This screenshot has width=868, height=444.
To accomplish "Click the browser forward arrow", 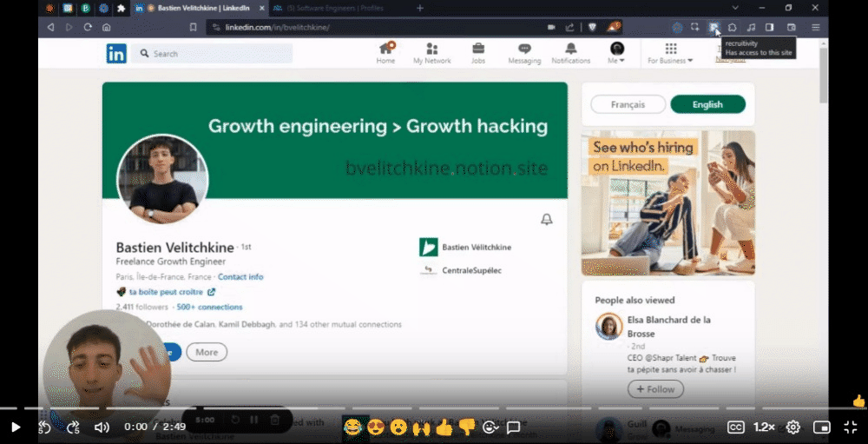I will (69, 27).
